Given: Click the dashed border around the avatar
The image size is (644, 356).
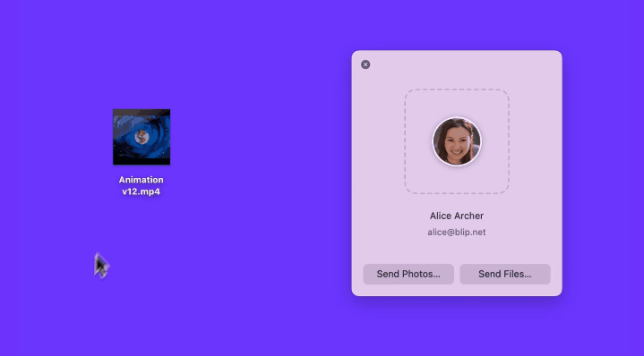Looking at the screenshot, I should 405,141.
